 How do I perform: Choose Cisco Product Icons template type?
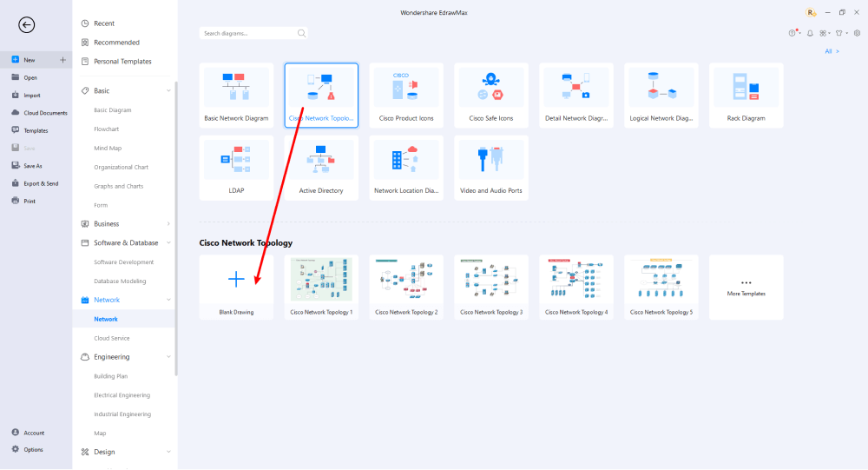406,96
